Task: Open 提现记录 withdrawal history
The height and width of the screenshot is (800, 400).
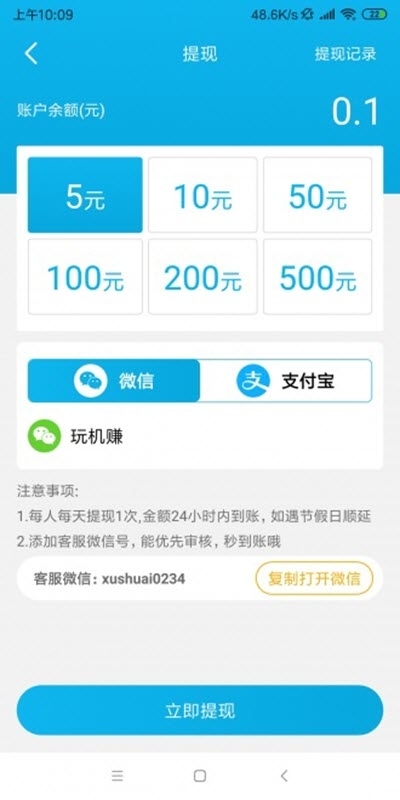Action: click(345, 54)
